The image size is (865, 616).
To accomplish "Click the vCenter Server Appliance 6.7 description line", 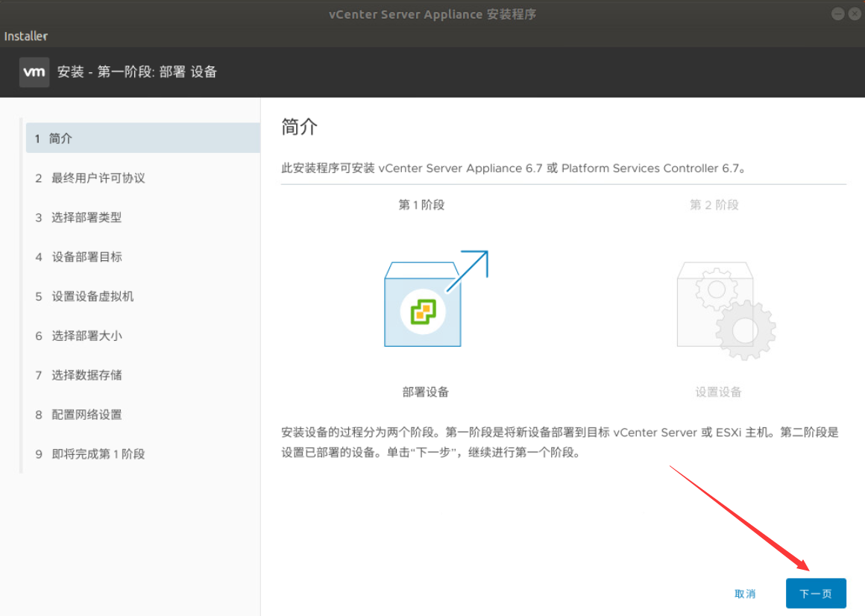I will click(x=513, y=169).
